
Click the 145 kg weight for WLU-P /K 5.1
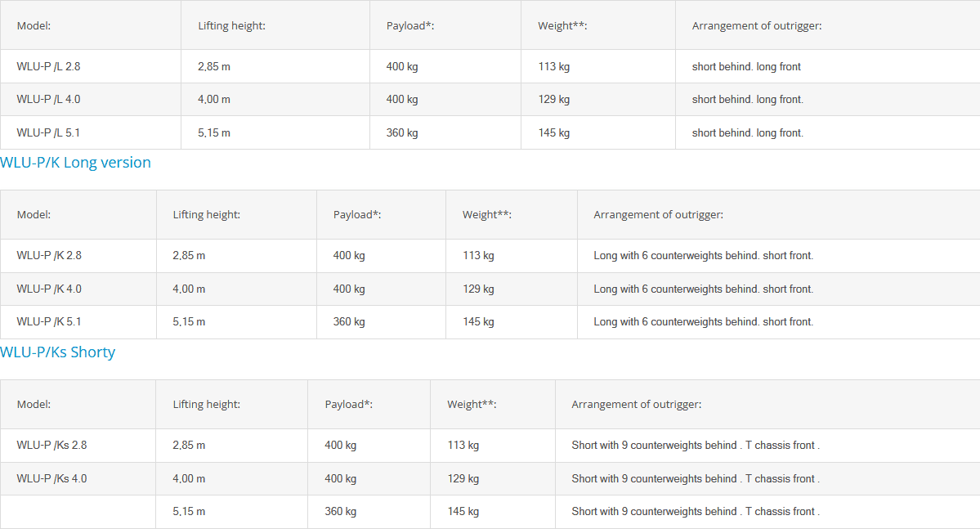coord(478,322)
